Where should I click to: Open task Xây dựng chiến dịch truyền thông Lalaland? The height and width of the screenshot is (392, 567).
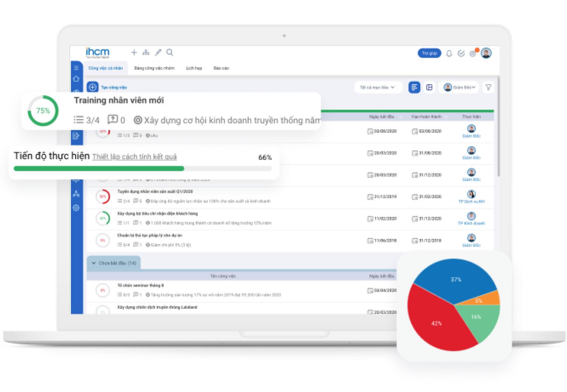(x=157, y=307)
